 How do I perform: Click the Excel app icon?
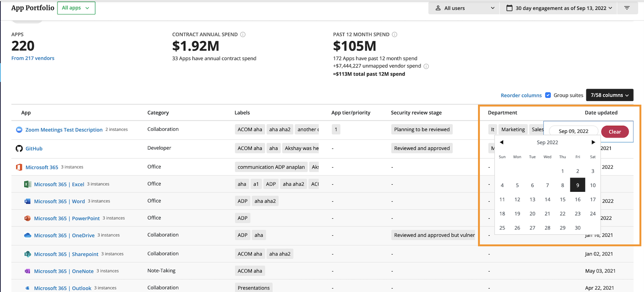(28, 184)
